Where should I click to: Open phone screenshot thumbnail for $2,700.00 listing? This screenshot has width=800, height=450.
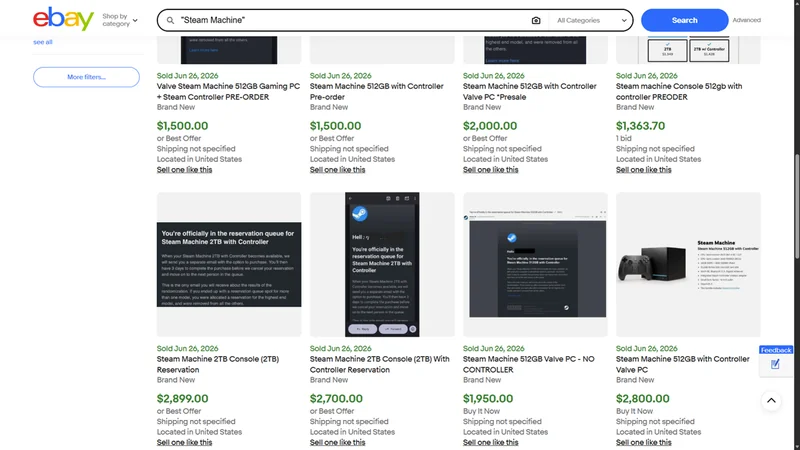pos(382,264)
